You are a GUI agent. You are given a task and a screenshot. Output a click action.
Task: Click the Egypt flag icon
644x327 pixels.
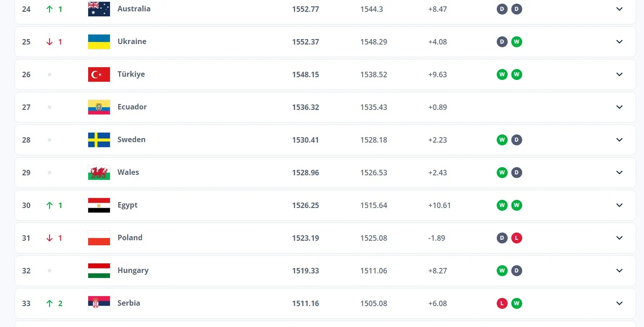[99, 205]
